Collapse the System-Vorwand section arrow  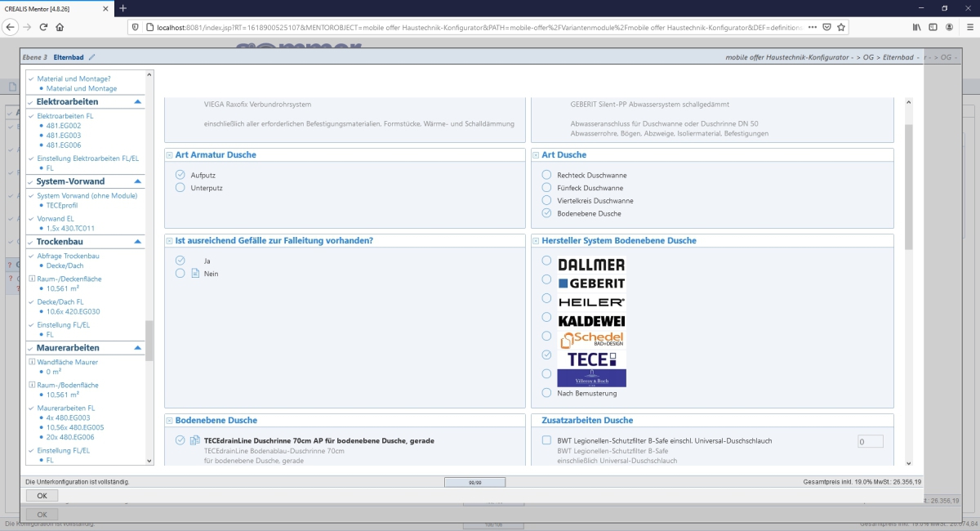(x=138, y=181)
